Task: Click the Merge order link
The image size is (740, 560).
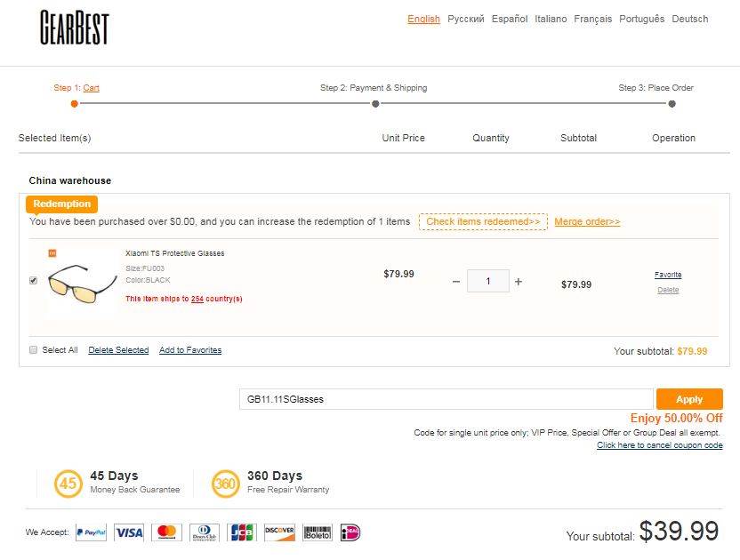Action: pos(587,221)
